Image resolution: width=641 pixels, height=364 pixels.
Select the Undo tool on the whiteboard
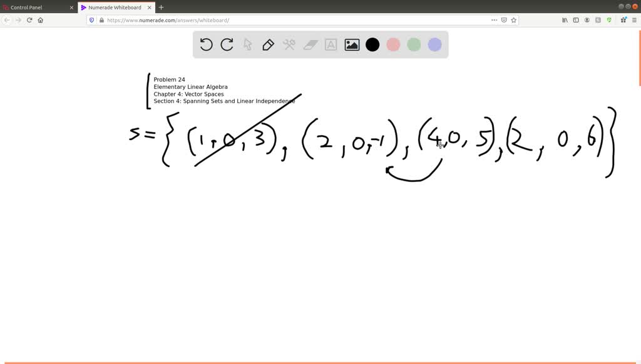point(206,44)
